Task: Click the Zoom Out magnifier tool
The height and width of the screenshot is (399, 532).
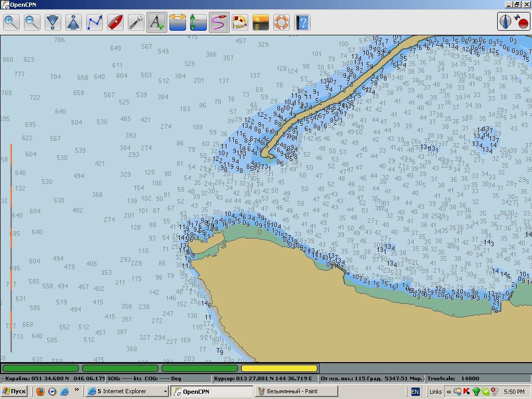Action: pos(32,22)
